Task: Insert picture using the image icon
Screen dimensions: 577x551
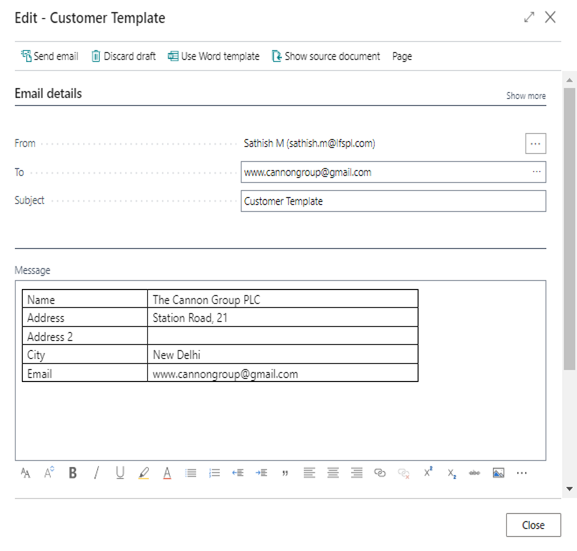Action: 498,473
